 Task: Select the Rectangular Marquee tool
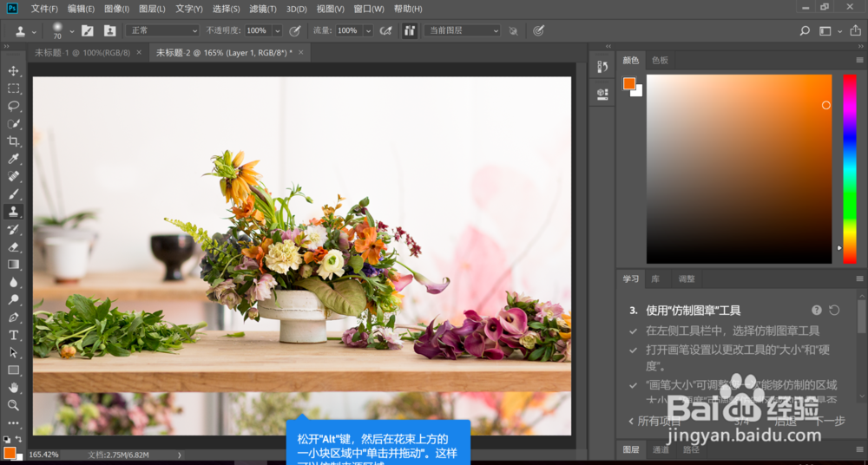14,88
